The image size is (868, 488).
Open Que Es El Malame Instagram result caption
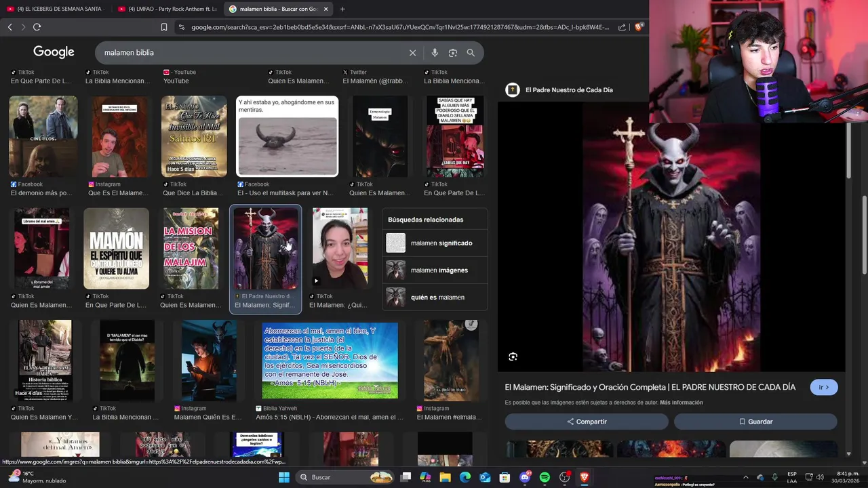(118, 193)
